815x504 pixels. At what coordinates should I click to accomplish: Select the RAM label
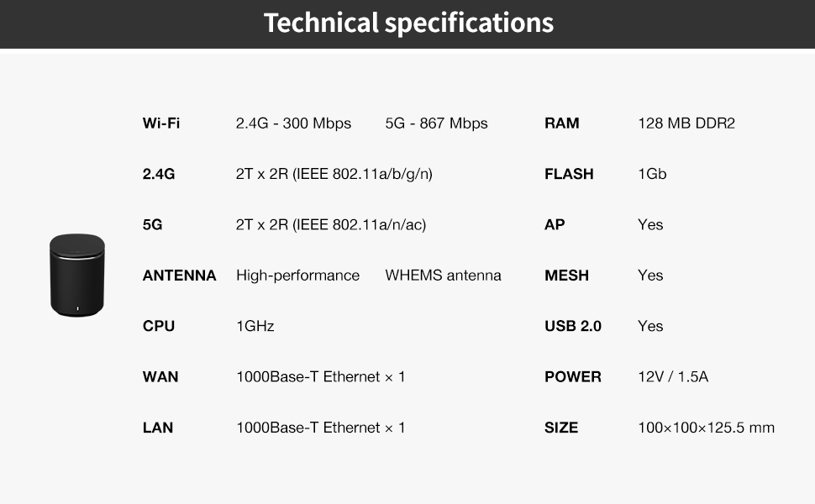[x=561, y=123]
